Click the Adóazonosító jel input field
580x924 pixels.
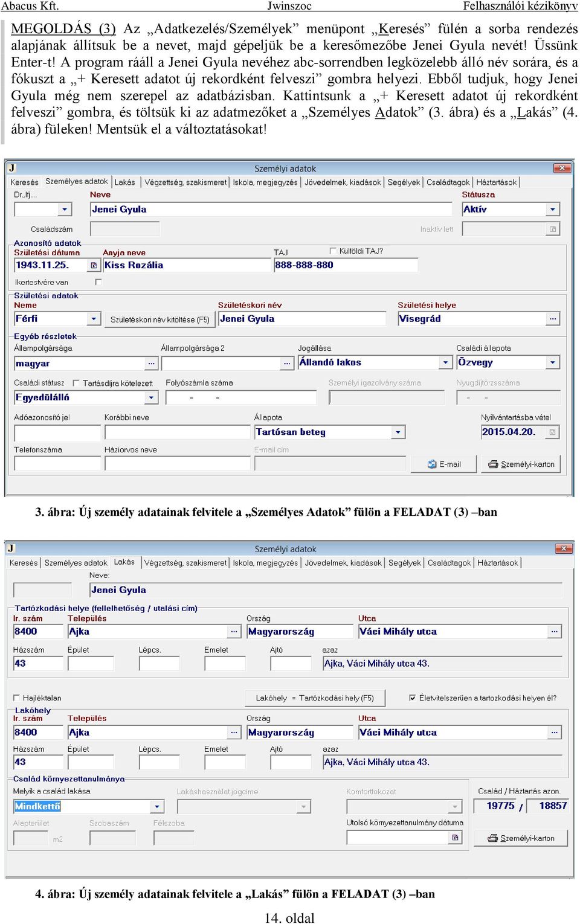(x=57, y=432)
